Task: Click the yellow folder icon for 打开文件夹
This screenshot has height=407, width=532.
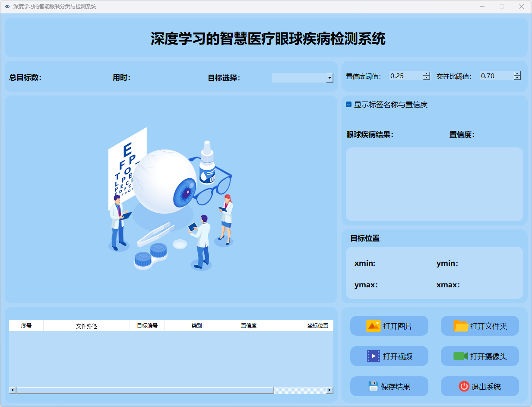Action: click(461, 326)
